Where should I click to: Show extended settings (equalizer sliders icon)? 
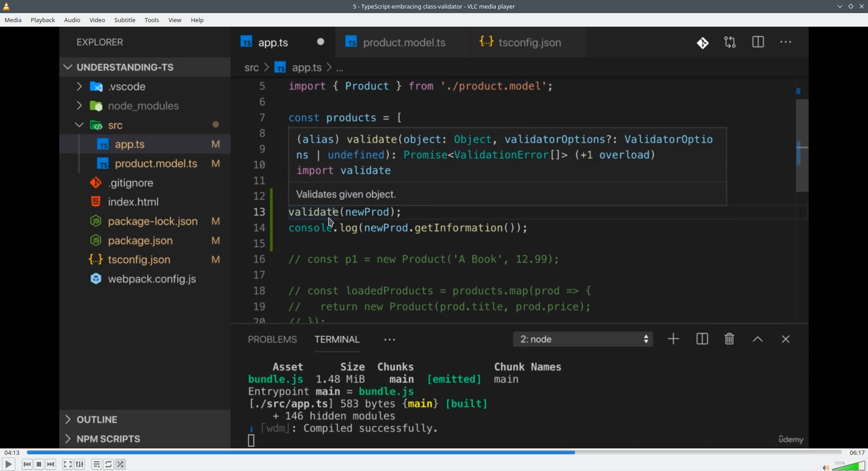[x=80, y=464]
